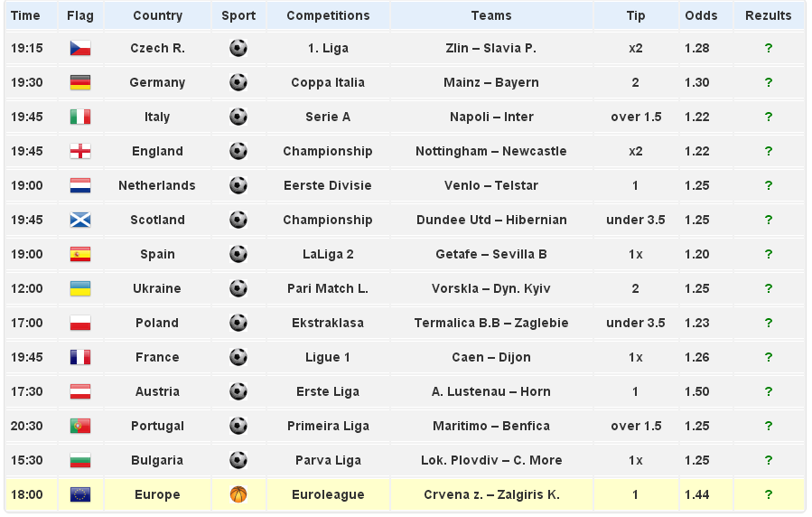Click the Time column header
Viewport: 812px width, 517px height.
tap(25, 15)
